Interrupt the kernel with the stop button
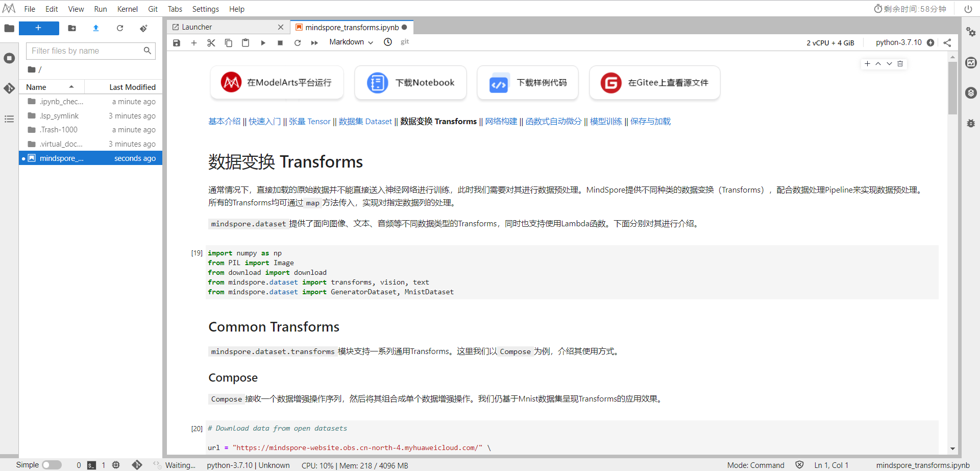The width and height of the screenshot is (980, 471). click(x=280, y=43)
